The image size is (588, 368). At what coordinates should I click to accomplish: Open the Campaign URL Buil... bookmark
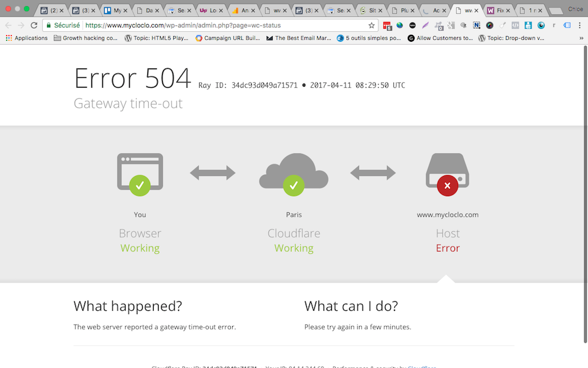point(228,38)
